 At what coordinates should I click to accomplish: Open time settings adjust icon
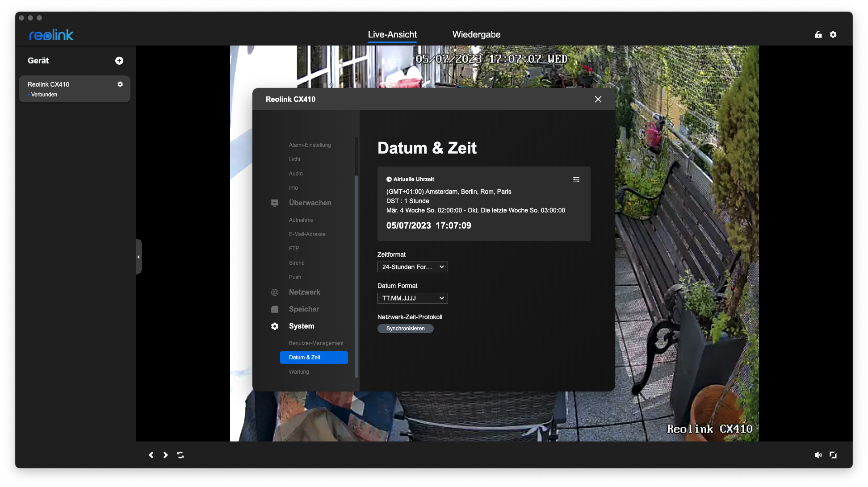click(576, 179)
